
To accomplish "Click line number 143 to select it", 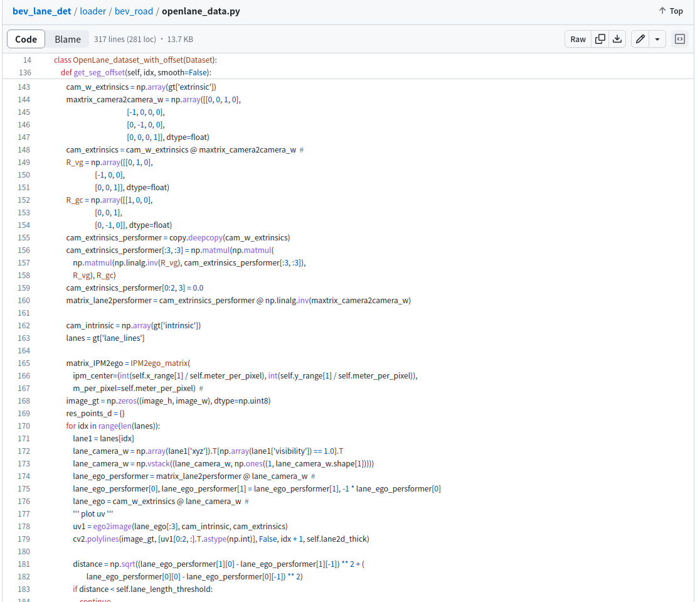I will pyautogui.click(x=24, y=87).
